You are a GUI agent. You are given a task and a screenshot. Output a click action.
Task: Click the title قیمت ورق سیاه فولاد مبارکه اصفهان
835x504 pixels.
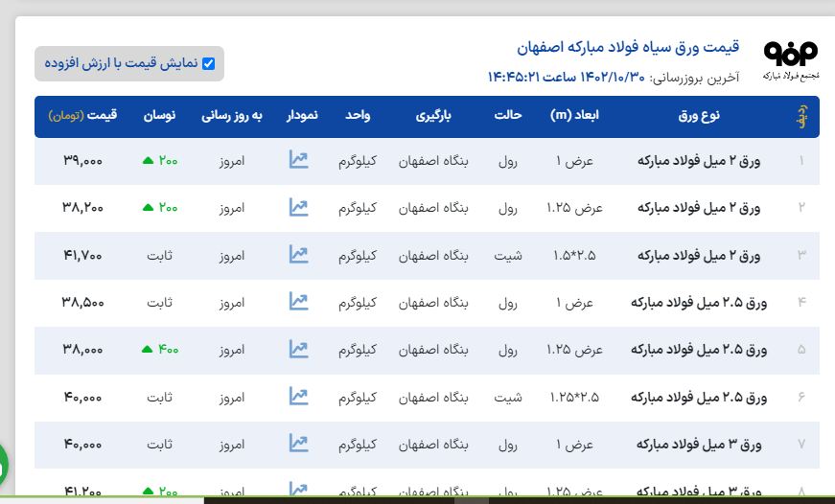pyautogui.click(x=627, y=47)
